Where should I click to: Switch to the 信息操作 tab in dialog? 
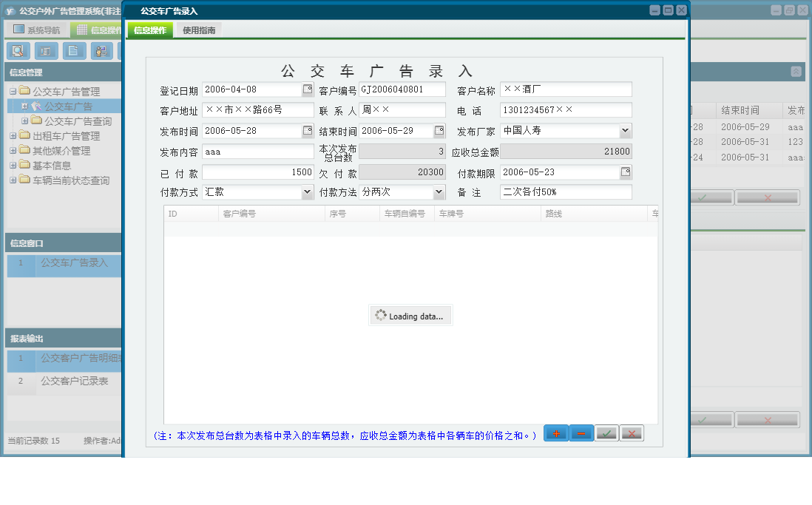point(150,30)
